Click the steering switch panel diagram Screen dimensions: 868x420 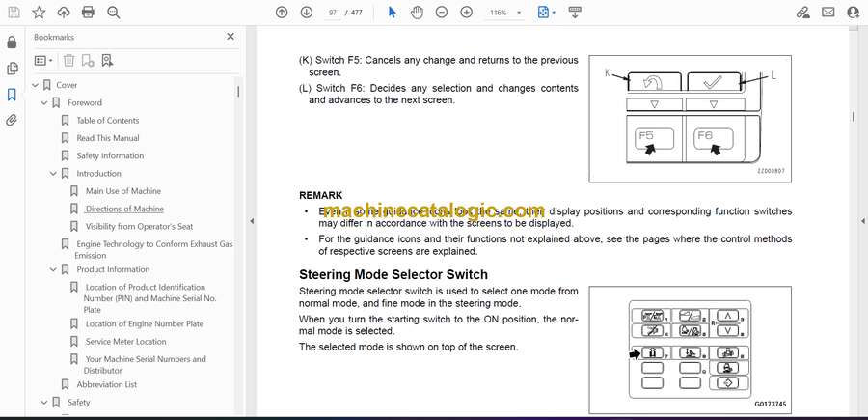(690, 350)
